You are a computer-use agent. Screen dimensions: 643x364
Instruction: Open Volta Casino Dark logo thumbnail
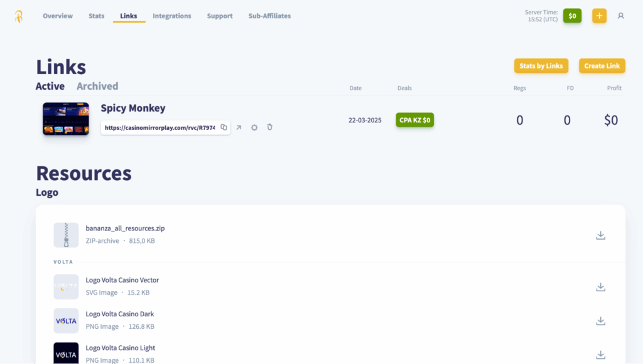coord(66,321)
